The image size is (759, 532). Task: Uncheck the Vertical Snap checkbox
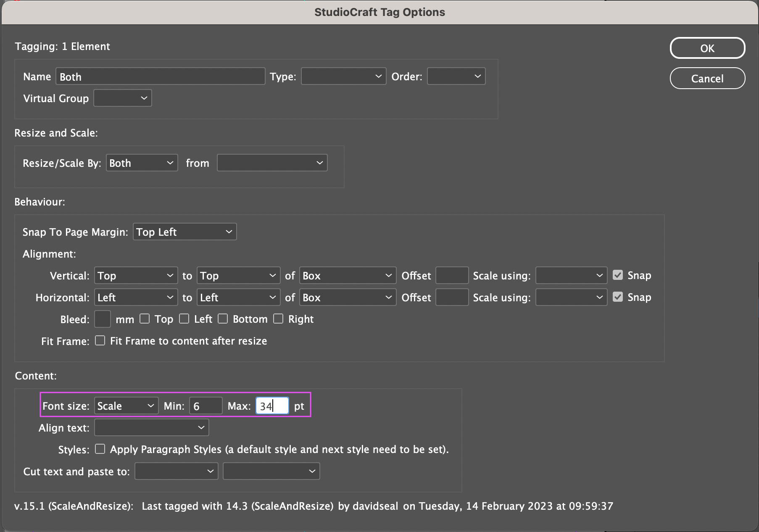click(x=618, y=275)
